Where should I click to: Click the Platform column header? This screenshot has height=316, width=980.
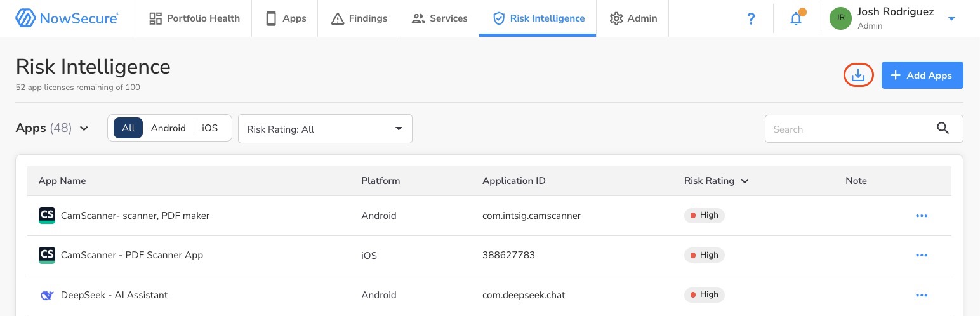click(381, 181)
